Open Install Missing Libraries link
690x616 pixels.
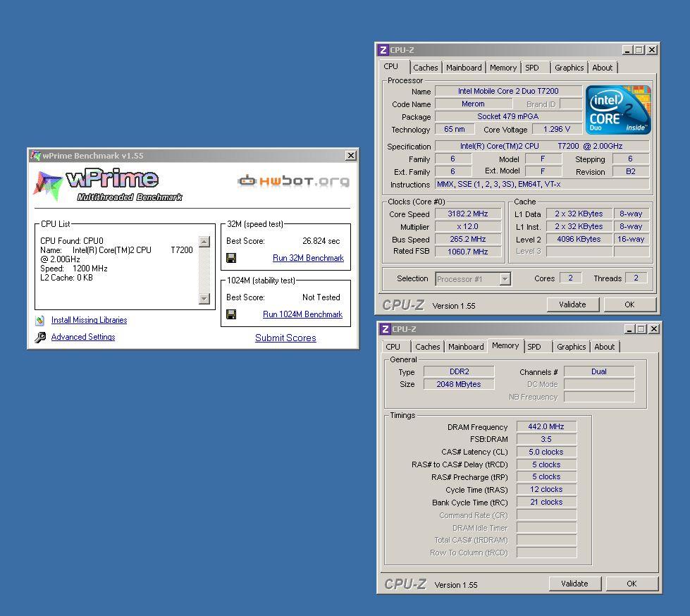tap(89, 320)
